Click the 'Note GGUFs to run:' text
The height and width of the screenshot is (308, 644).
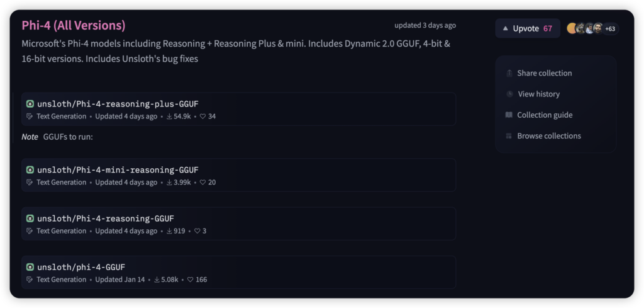pos(57,137)
